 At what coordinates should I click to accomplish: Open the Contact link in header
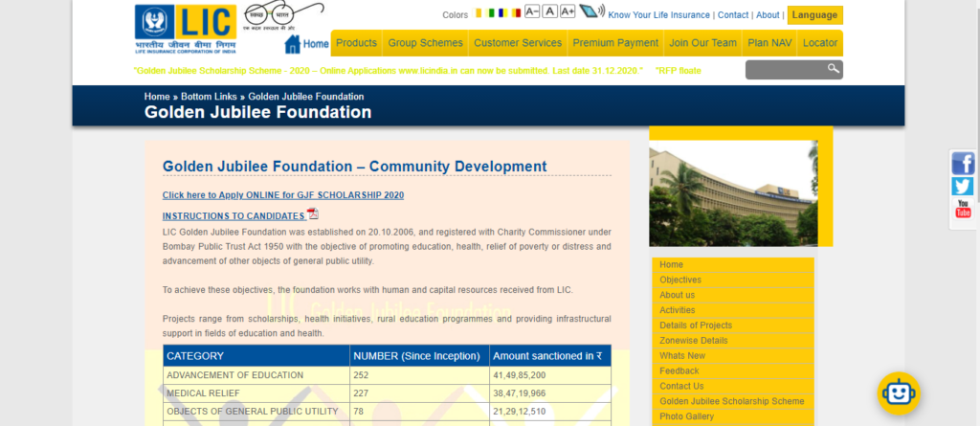733,15
